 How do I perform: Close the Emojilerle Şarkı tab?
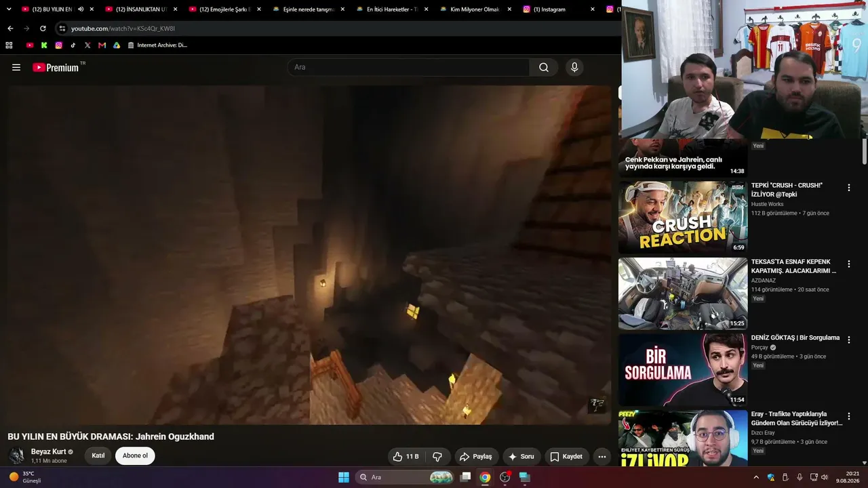pos(258,9)
